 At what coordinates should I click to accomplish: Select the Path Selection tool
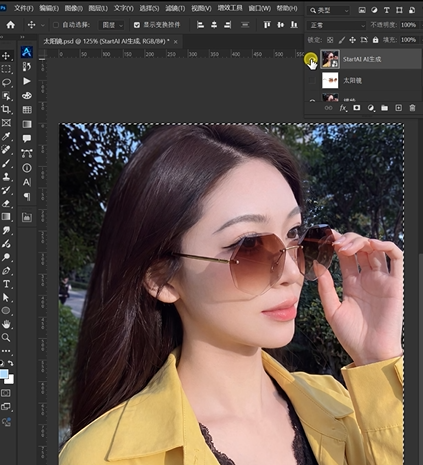6,297
